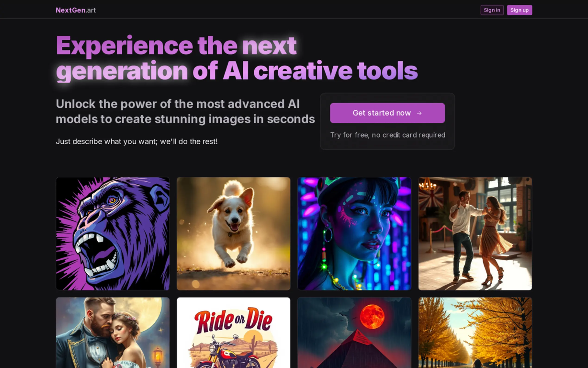Open the purple gorilla artwork
The height and width of the screenshot is (368, 588).
point(113,234)
